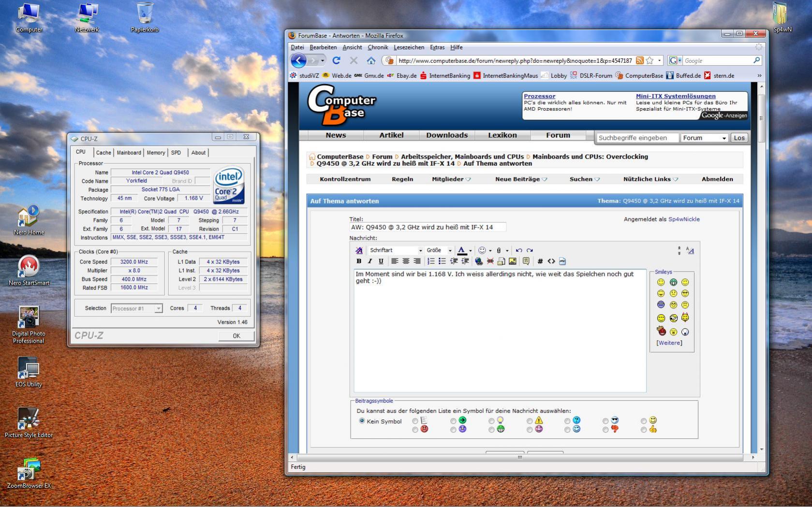The image size is (812, 507).
Task: Wrap selection in HTML tags (<> icon)
Action: coord(551,261)
